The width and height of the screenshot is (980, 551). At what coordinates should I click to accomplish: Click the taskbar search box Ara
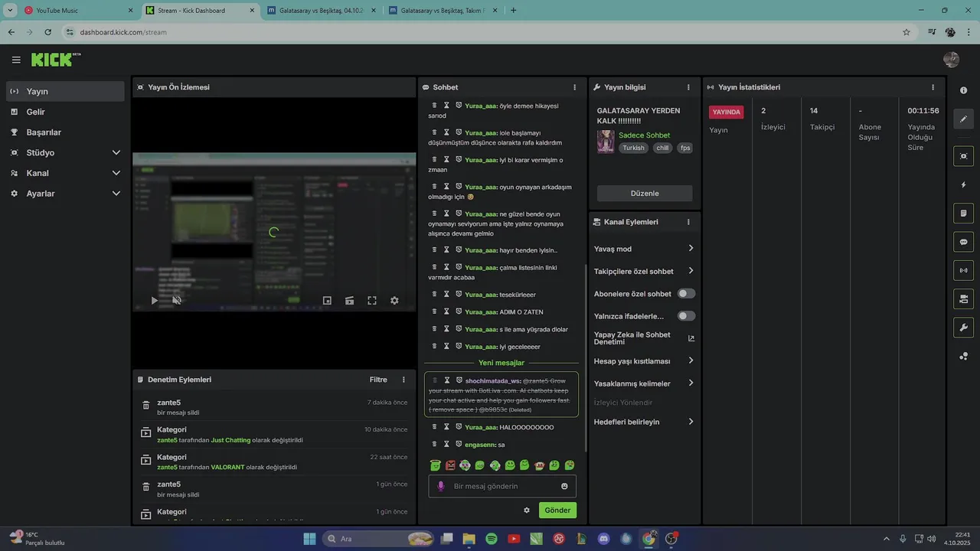(379, 539)
